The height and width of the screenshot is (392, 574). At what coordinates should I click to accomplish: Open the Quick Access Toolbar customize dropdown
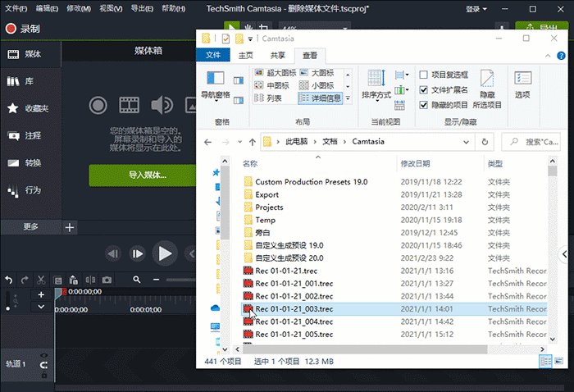[250, 39]
